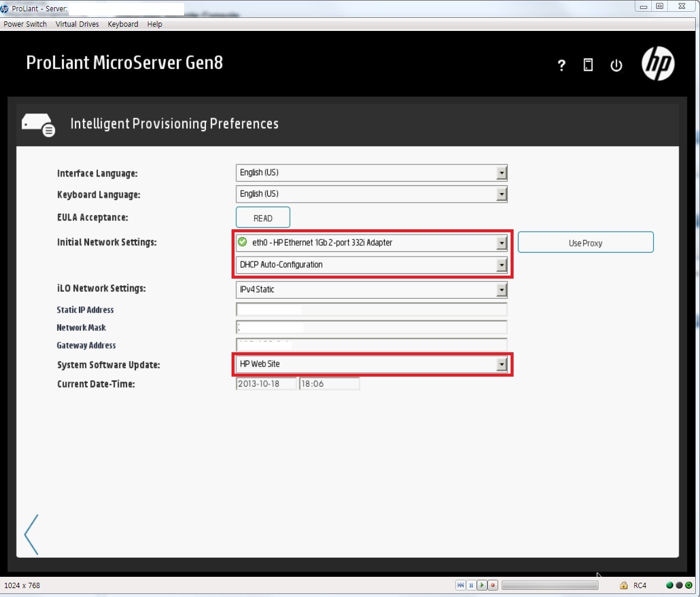Open the Power Switch menu
The image size is (700, 597).
pyautogui.click(x=25, y=24)
